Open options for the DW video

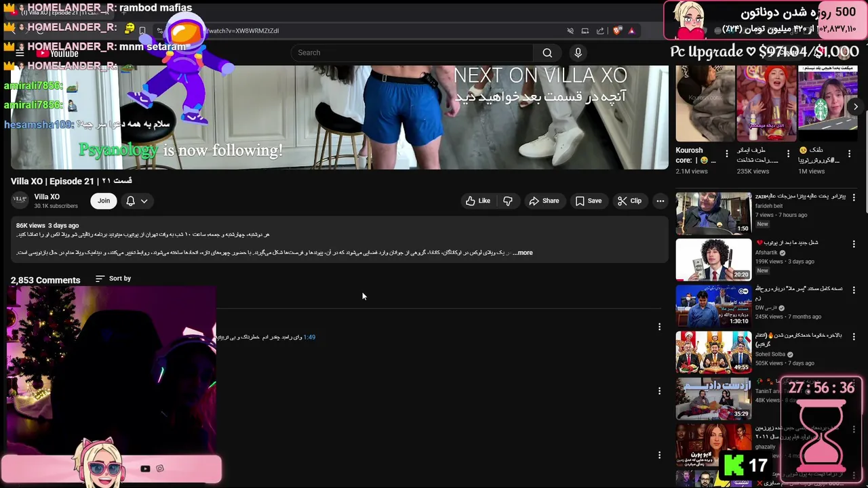[x=854, y=289]
